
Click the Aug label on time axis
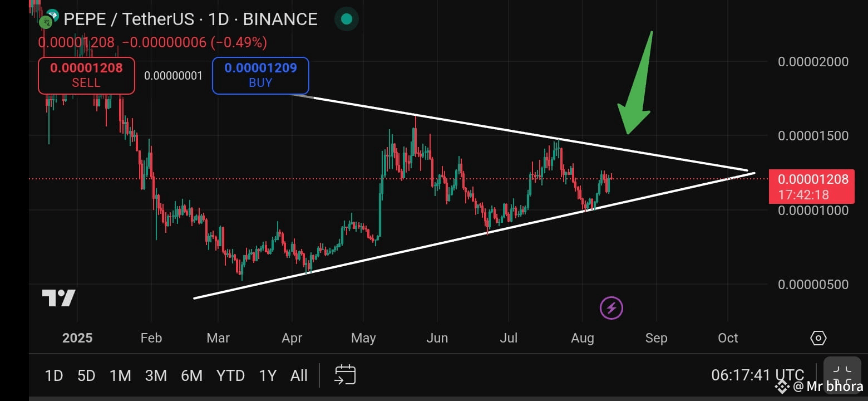pyautogui.click(x=582, y=338)
